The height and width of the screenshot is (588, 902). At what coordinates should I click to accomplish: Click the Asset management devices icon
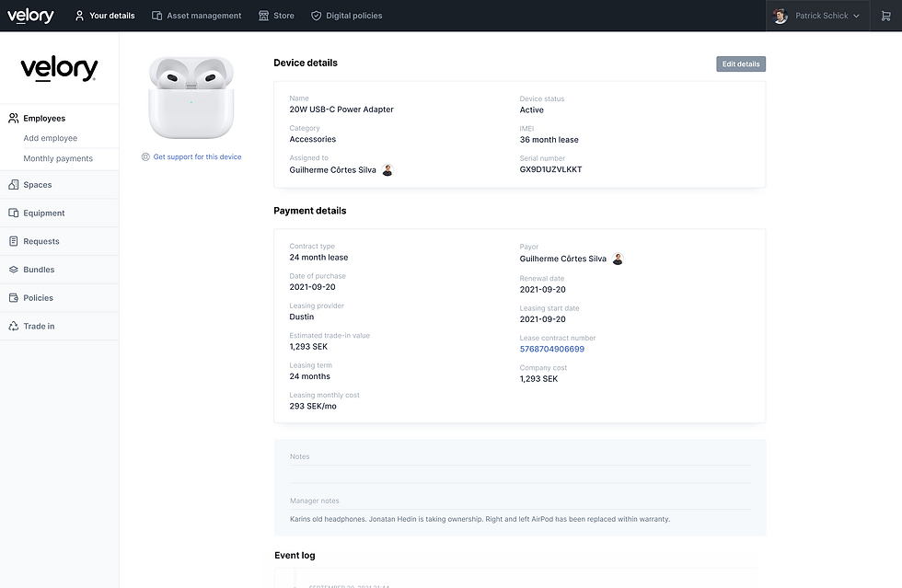coord(156,16)
